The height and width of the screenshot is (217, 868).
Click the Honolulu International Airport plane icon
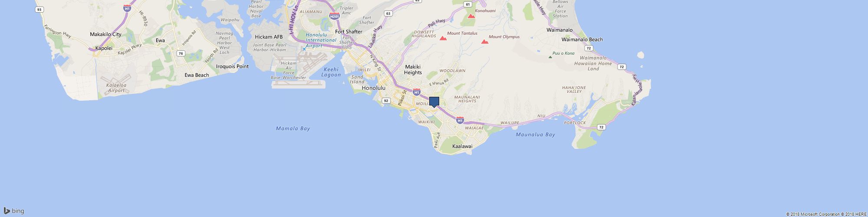pyautogui.click(x=304, y=49)
